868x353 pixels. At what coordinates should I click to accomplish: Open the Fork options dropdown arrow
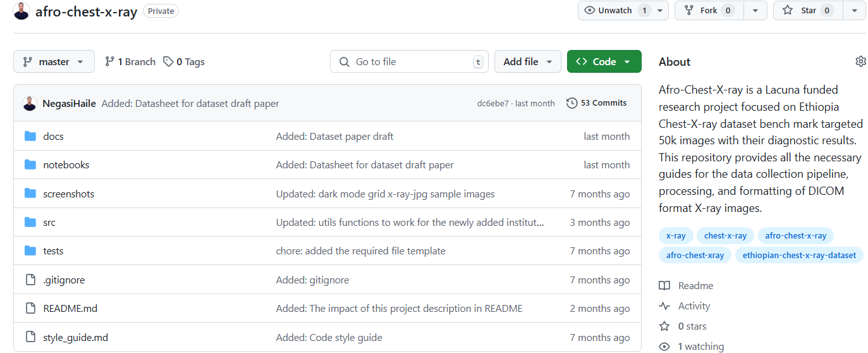[755, 10]
